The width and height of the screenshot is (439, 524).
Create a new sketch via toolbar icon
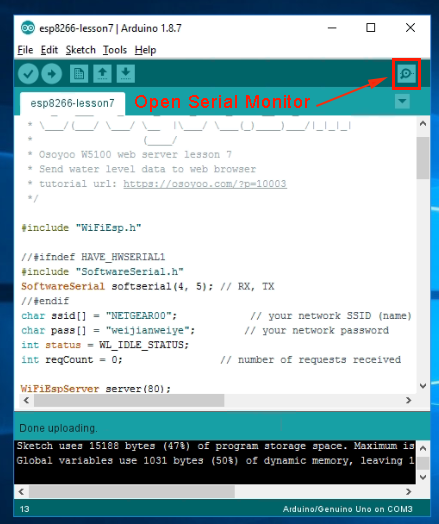click(79, 74)
